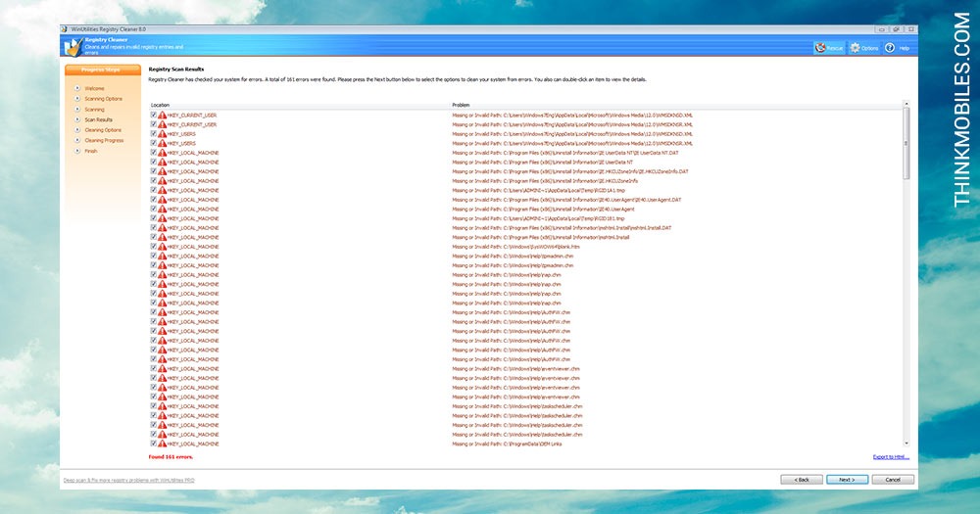980x514 pixels.
Task: Click warning icon of IE40.UserAgent.DAT row
Action: tap(163, 199)
